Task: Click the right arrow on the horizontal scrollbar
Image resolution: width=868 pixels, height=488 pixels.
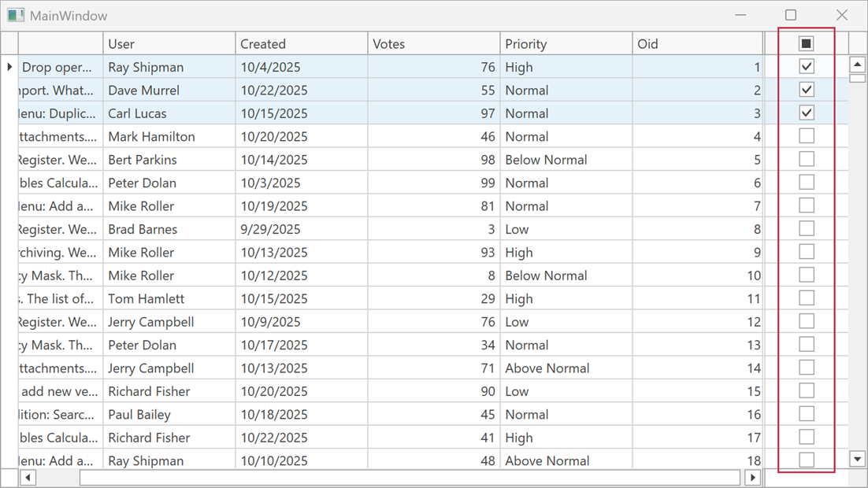Action: (753, 477)
